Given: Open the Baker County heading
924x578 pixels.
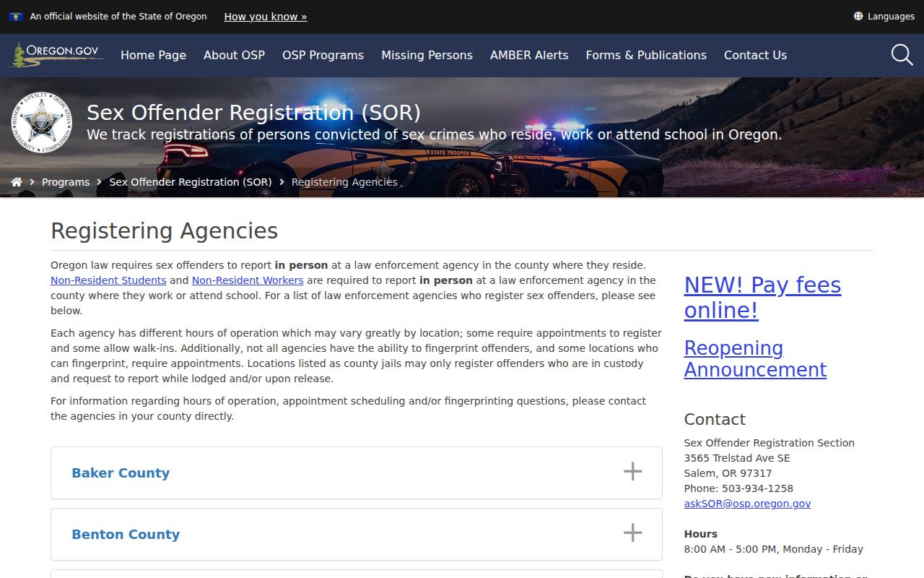Looking at the screenshot, I should 121,473.
